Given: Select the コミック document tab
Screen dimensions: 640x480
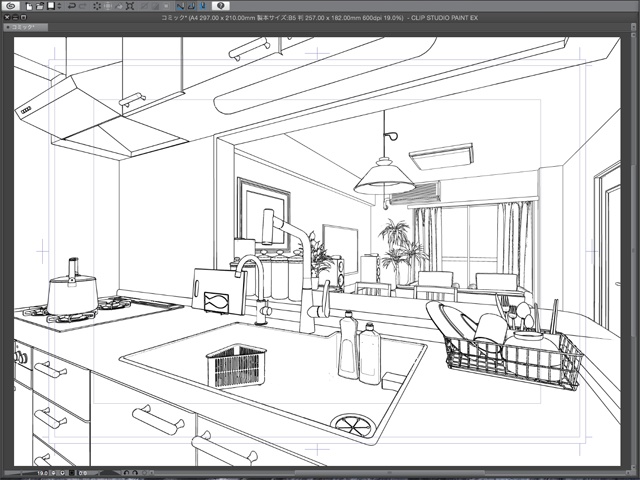Looking at the screenshot, I should (x=25, y=27).
